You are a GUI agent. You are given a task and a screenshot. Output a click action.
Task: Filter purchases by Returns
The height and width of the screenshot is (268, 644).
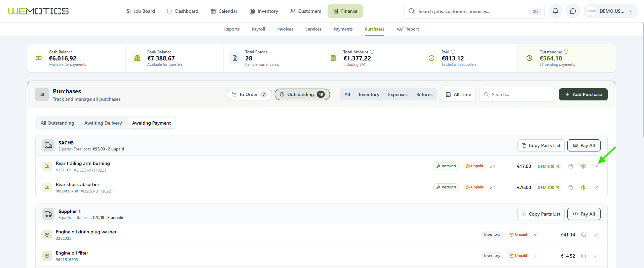[x=424, y=94]
